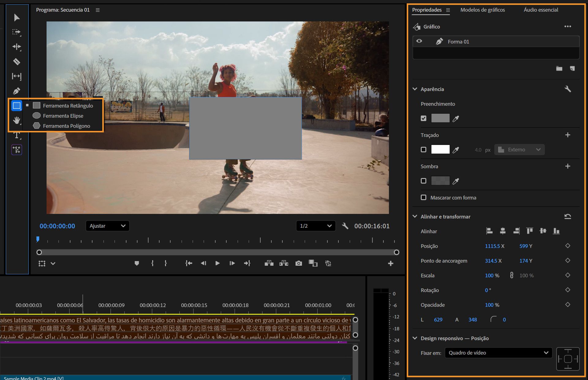This screenshot has height=380, width=588.
Task: Enable Mascarar com forma checkbox
Action: (424, 198)
